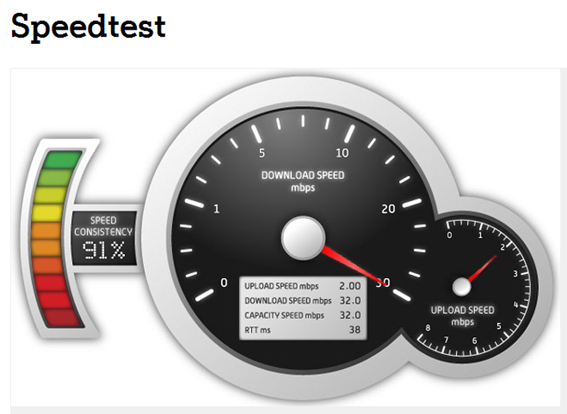
Task: Click the upload gauge center hub
Action: pyautogui.click(x=462, y=287)
